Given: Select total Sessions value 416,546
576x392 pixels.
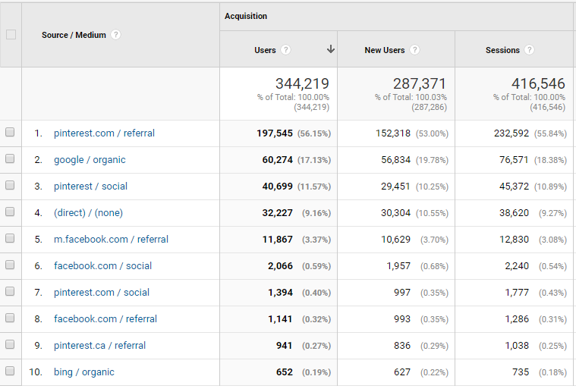Looking at the screenshot, I should pos(538,83).
